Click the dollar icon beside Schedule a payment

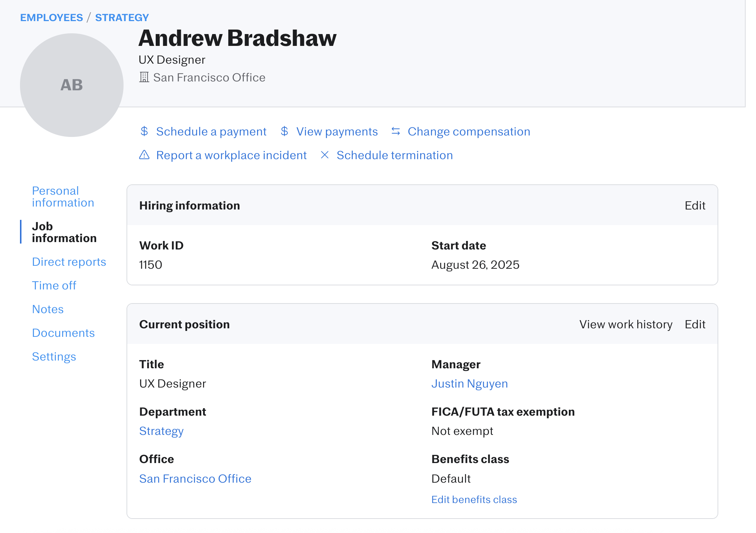(x=144, y=131)
